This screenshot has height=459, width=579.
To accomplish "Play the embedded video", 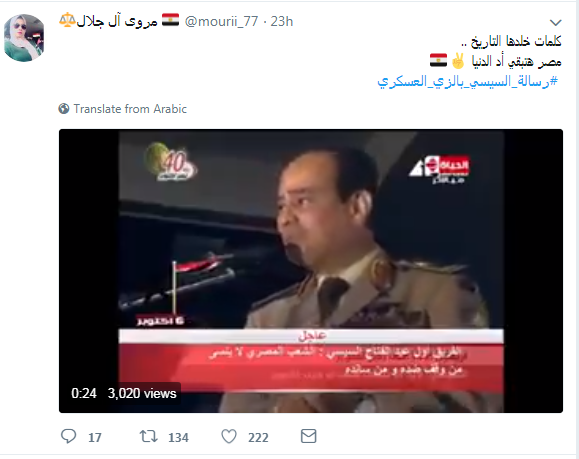I will (311, 271).
